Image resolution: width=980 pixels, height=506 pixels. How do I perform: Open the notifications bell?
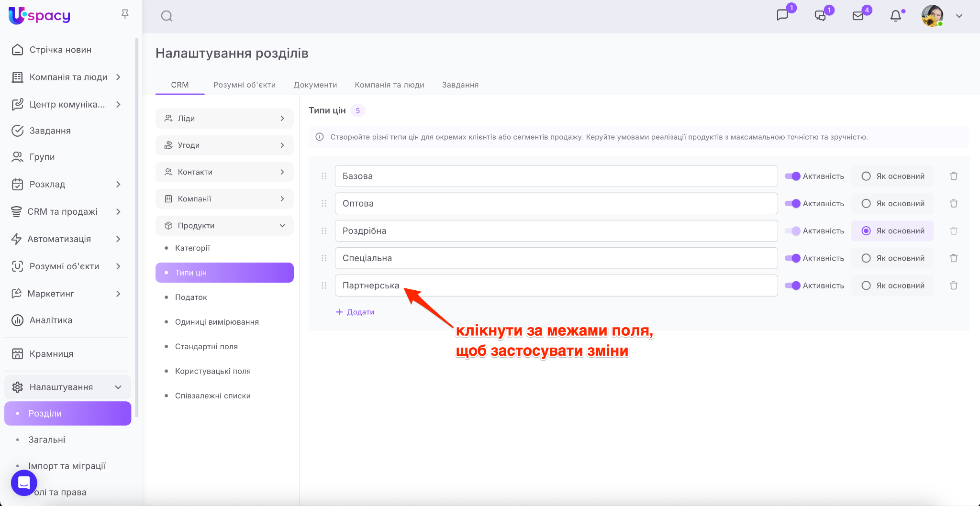coord(896,16)
